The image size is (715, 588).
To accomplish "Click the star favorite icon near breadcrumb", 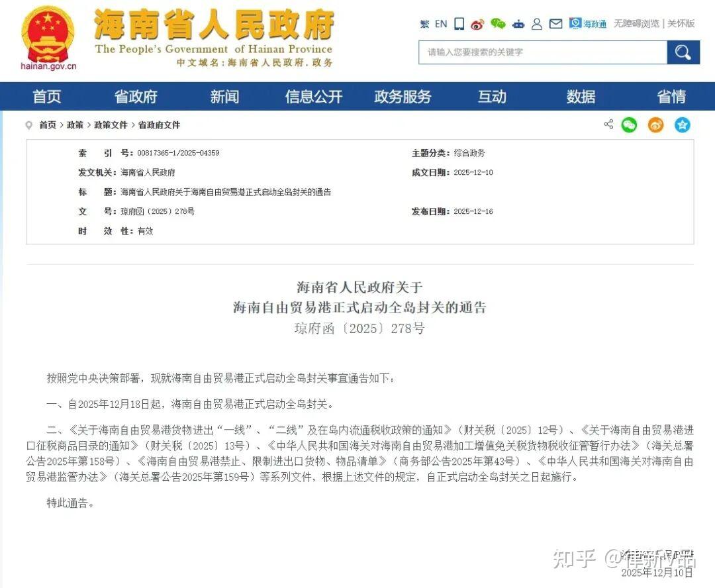I will pyautogui.click(x=682, y=124).
